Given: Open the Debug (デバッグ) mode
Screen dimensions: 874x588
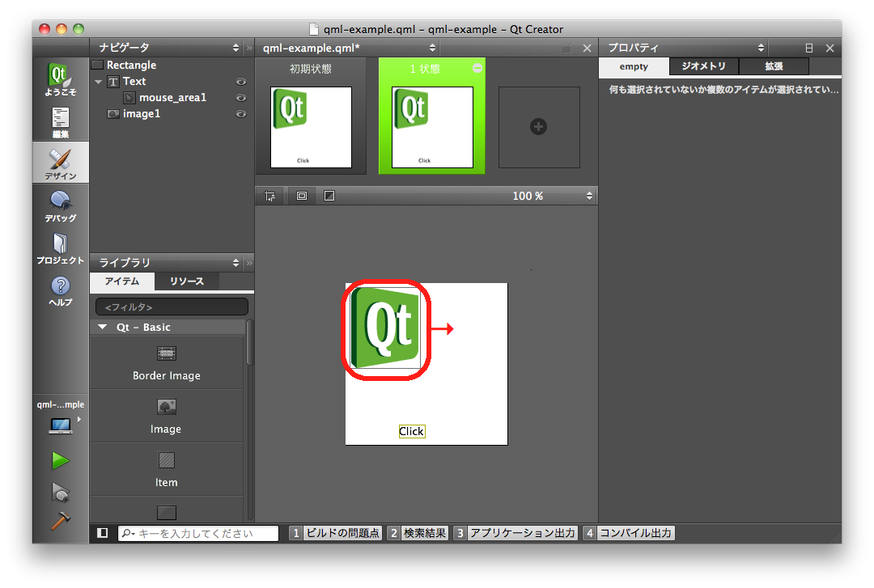Looking at the screenshot, I should click(60, 205).
